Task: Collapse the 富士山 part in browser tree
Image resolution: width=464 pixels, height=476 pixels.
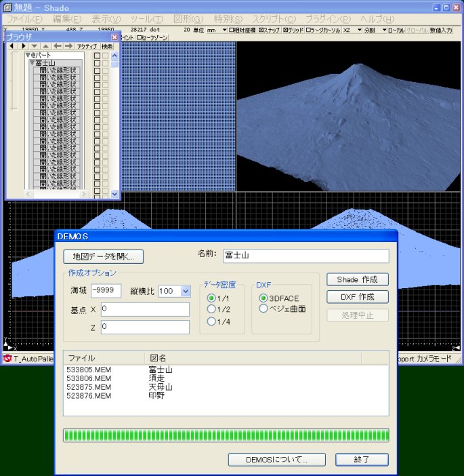Action: pyautogui.click(x=32, y=62)
